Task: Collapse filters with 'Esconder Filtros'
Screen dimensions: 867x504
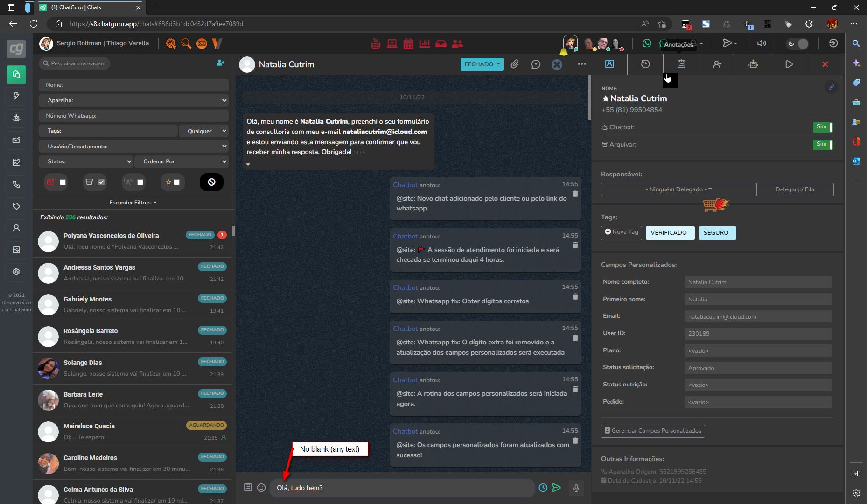Action: pyautogui.click(x=133, y=203)
